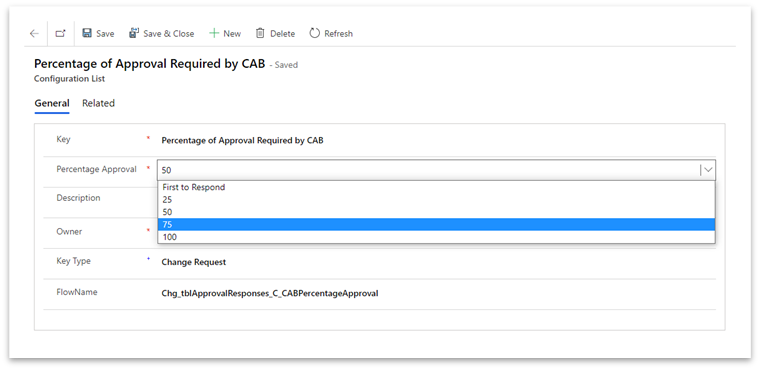Viewport: 760px width, 370px height.
Task: Click the FlowName field value
Action: [270, 293]
